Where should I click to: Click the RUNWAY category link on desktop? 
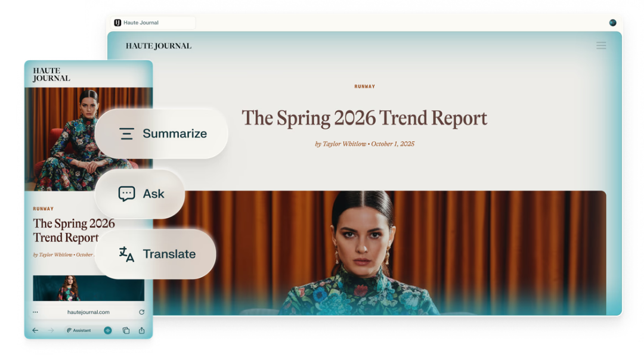tap(364, 86)
